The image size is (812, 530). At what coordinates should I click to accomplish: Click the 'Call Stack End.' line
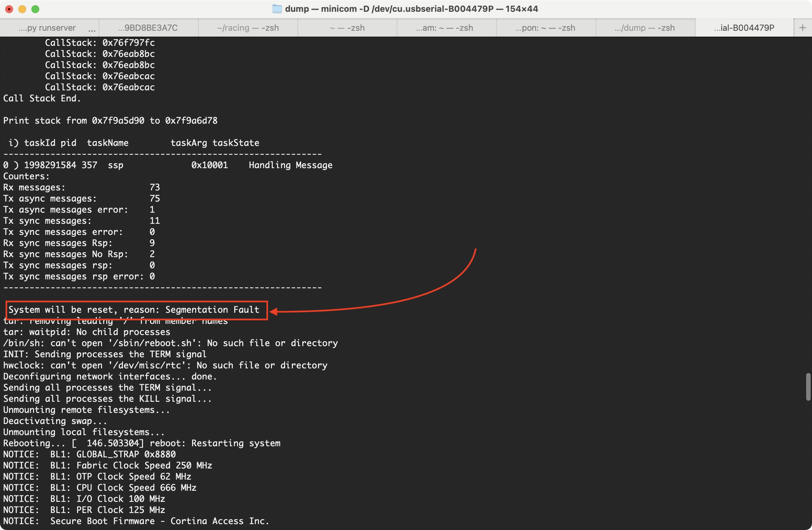(x=42, y=98)
